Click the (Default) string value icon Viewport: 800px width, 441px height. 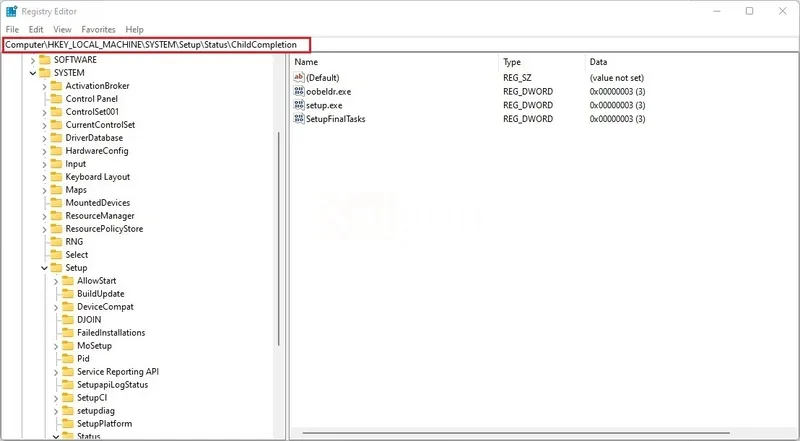299,78
